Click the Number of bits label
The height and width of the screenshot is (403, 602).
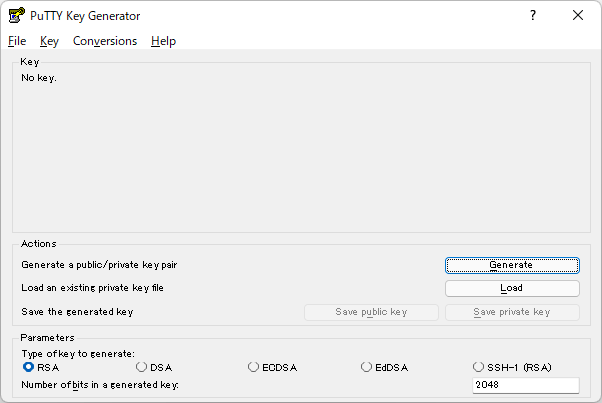100,385
